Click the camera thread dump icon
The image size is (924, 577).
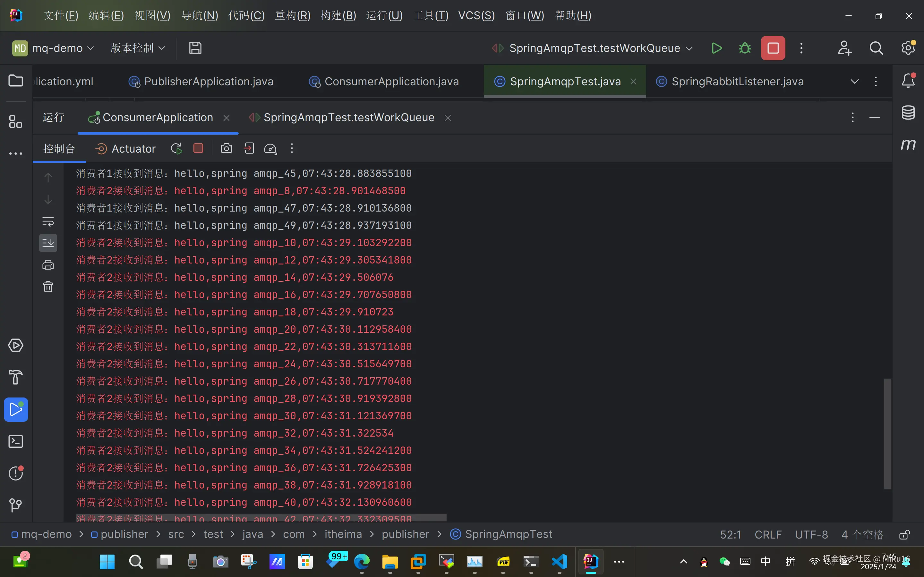click(x=227, y=148)
